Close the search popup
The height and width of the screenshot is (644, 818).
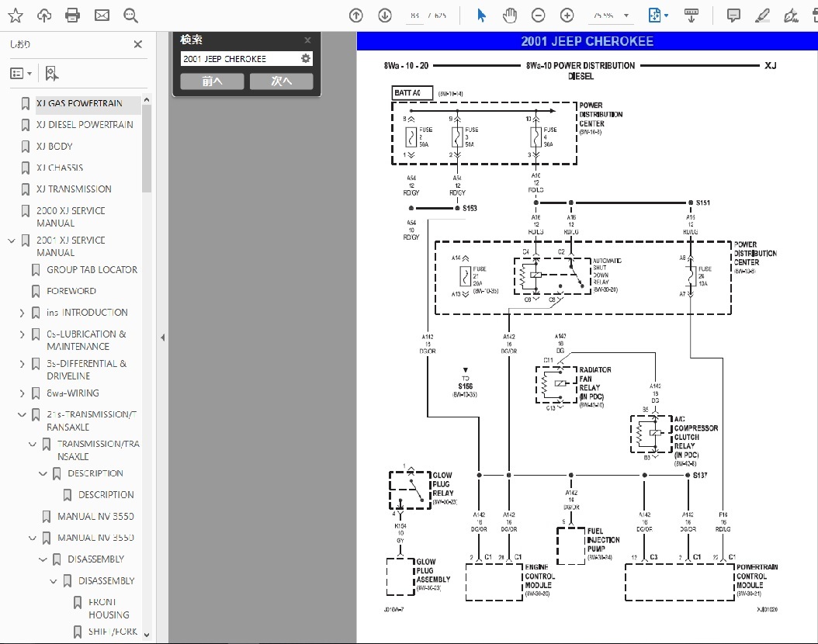click(x=308, y=40)
